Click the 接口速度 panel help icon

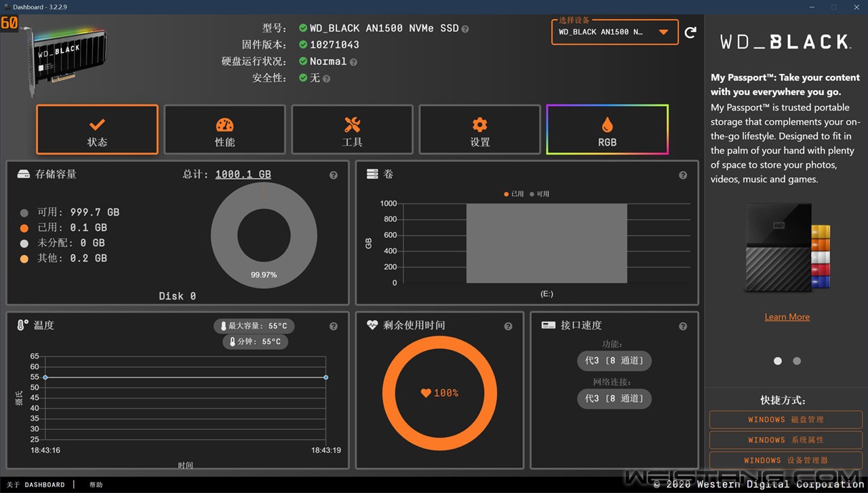pos(683,326)
